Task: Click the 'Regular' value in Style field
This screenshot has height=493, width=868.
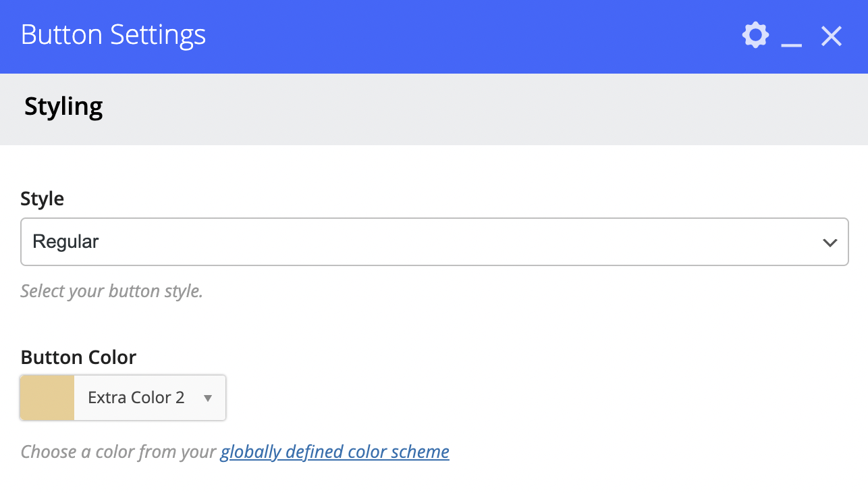Action: (66, 242)
